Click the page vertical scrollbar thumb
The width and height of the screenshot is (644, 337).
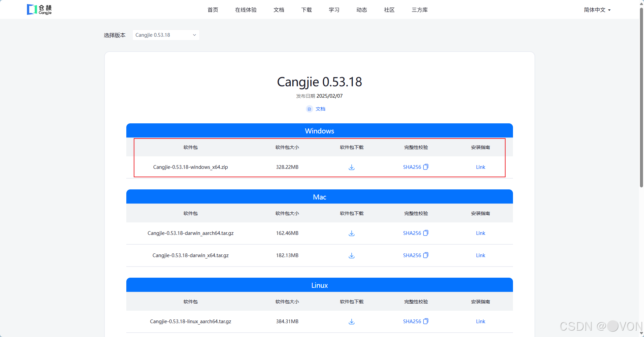tap(641, 97)
